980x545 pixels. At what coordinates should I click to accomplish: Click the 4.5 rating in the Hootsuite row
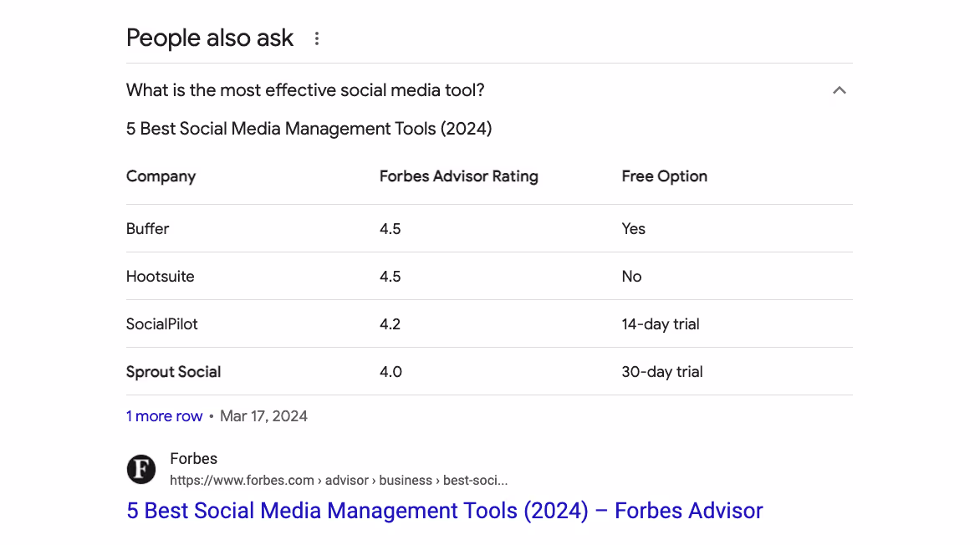tap(390, 276)
